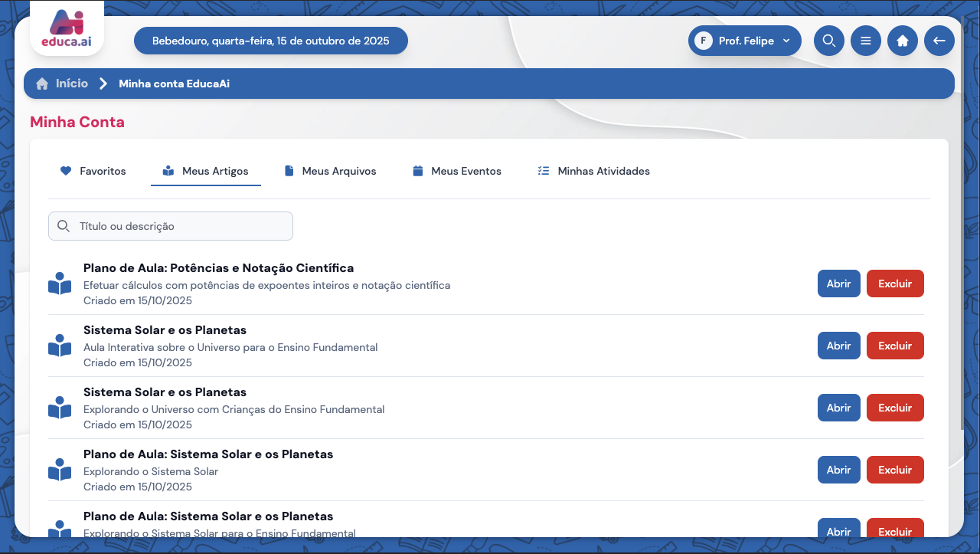Click the home icon in the top bar
The height and width of the screenshot is (554, 980).
click(x=903, y=41)
